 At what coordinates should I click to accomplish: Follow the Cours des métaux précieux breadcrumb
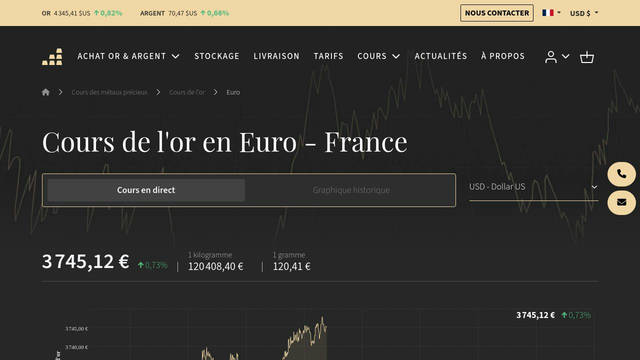[109, 92]
